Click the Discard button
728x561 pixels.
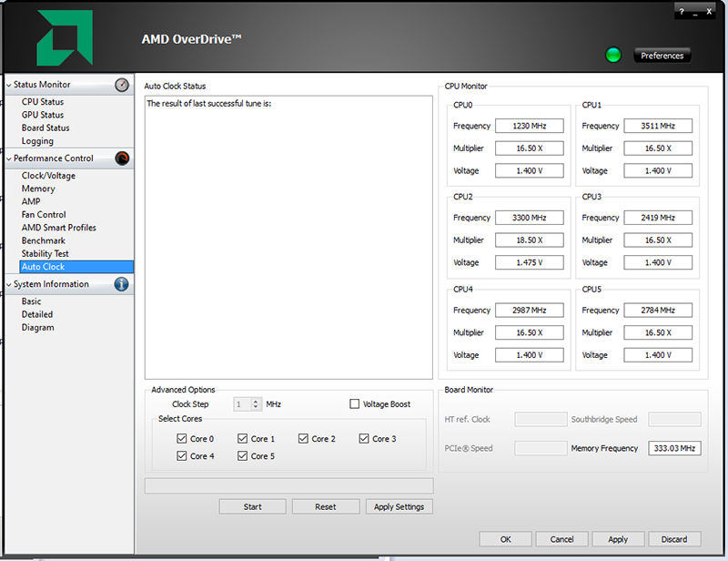[674, 539]
